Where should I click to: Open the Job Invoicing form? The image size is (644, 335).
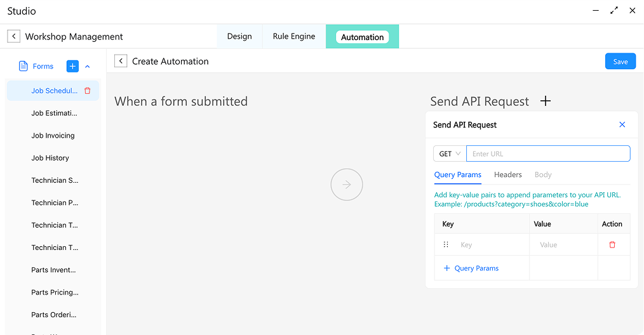(x=53, y=136)
